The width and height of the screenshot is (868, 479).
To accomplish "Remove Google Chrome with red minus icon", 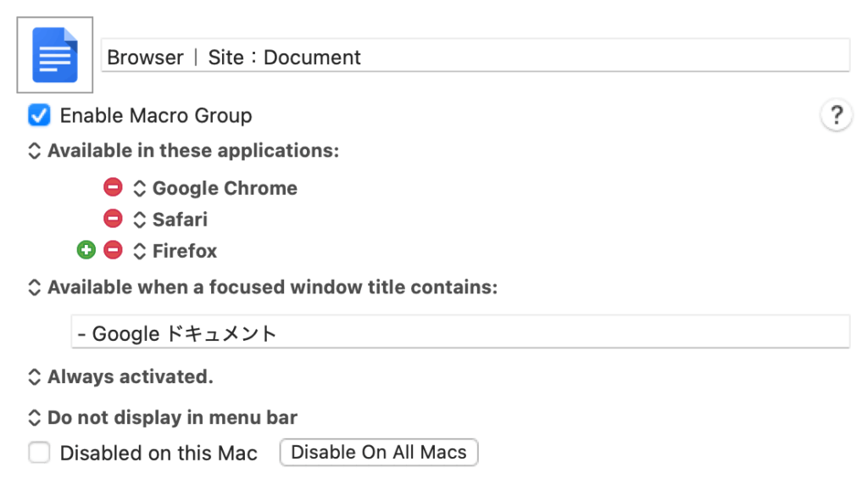I will tap(113, 187).
